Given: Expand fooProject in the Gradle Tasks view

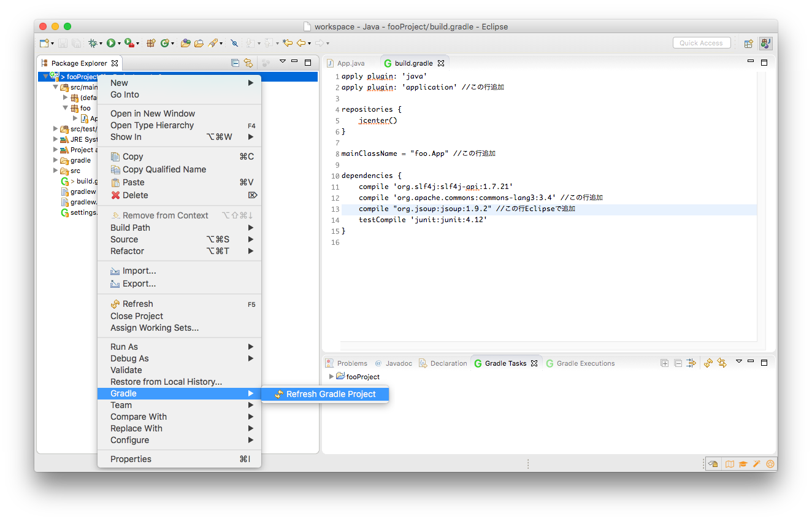Looking at the screenshot, I should coord(332,377).
